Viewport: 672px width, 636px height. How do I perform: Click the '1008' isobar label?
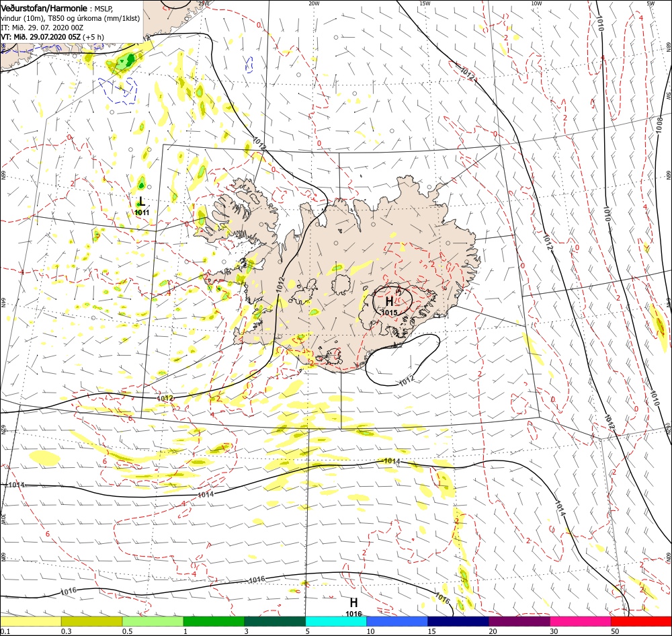coord(660,125)
